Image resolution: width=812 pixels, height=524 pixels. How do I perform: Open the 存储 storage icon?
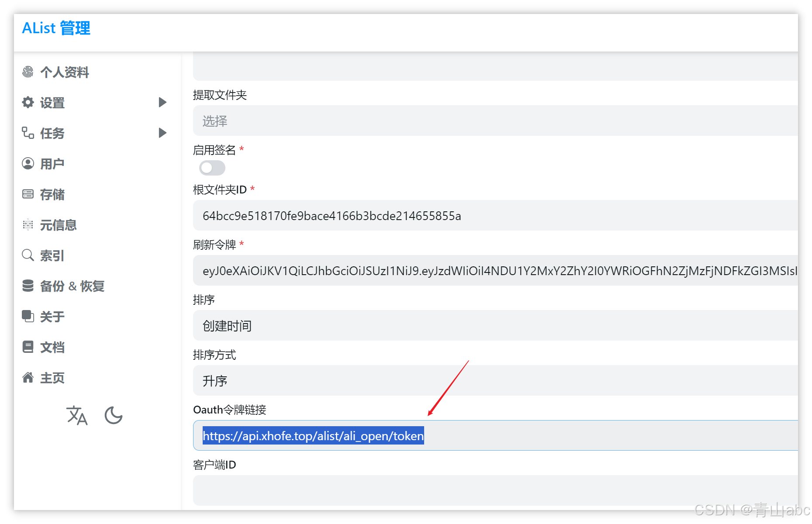pos(28,194)
